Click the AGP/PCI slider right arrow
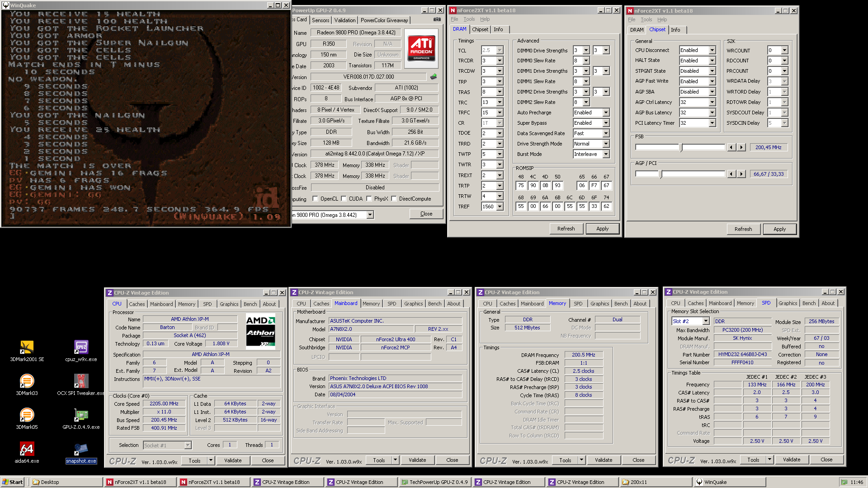This screenshot has width=868, height=488. (741, 174)
